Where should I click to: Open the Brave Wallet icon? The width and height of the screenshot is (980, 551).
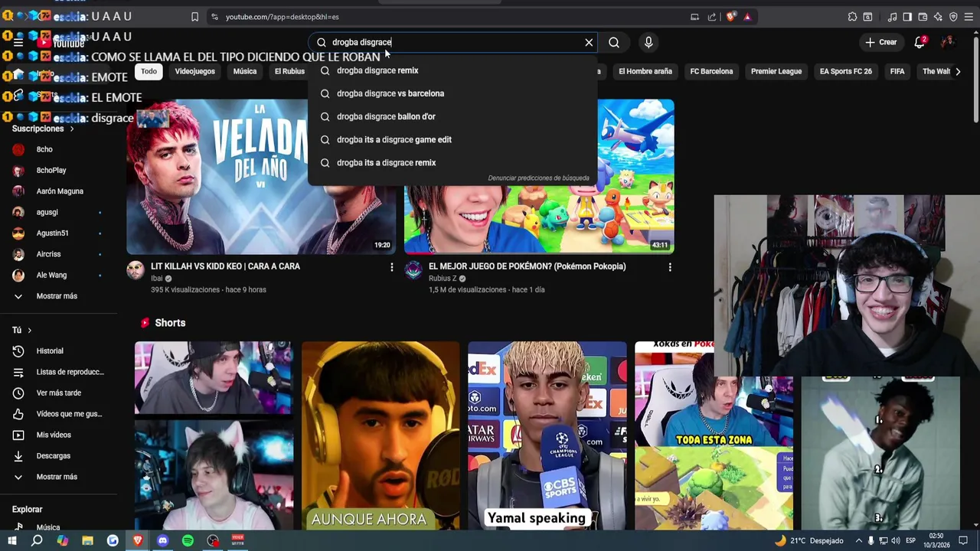[x=923, y=17]
